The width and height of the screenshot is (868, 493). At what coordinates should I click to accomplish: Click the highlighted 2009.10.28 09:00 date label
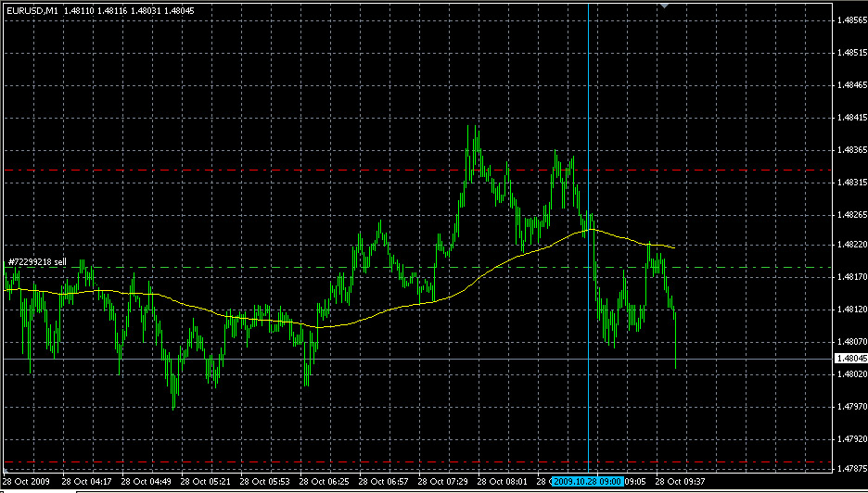[587, 482]
